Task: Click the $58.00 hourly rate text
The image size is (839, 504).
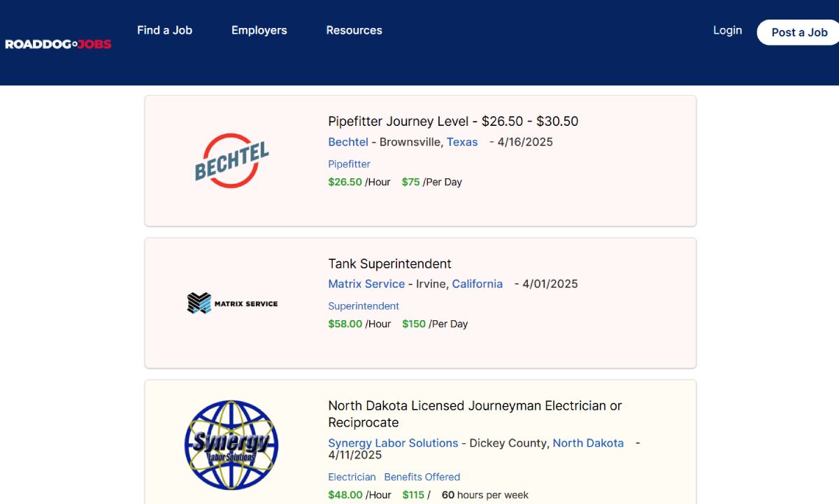Action: pos(345,324)
